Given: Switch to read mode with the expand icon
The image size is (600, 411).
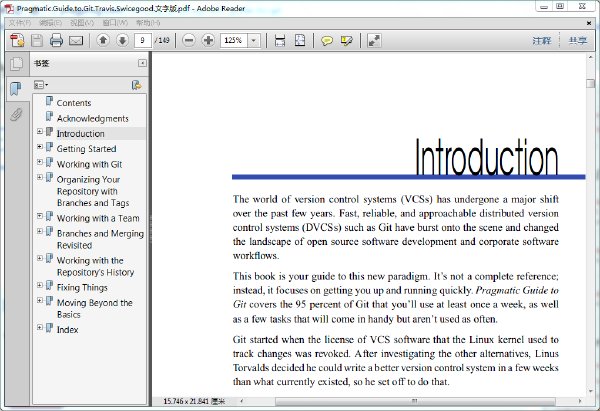Looking at the screenshot, I should (374, 40).
